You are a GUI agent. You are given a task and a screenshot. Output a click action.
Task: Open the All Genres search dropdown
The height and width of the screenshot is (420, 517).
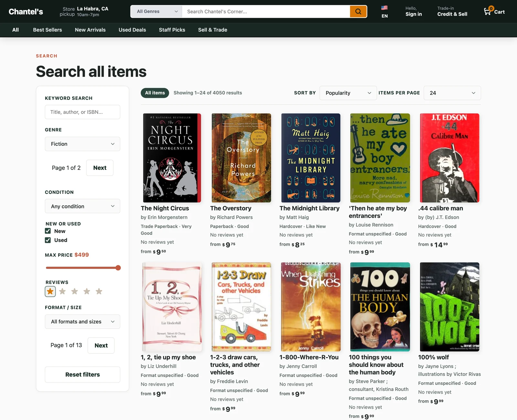click(x=156, y=12)
